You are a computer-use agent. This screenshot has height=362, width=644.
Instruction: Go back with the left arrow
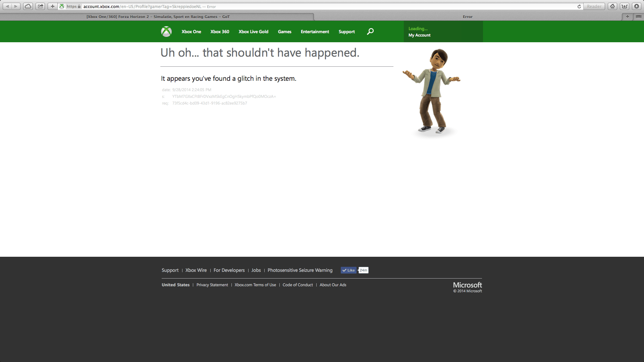[x=7, y=6]
